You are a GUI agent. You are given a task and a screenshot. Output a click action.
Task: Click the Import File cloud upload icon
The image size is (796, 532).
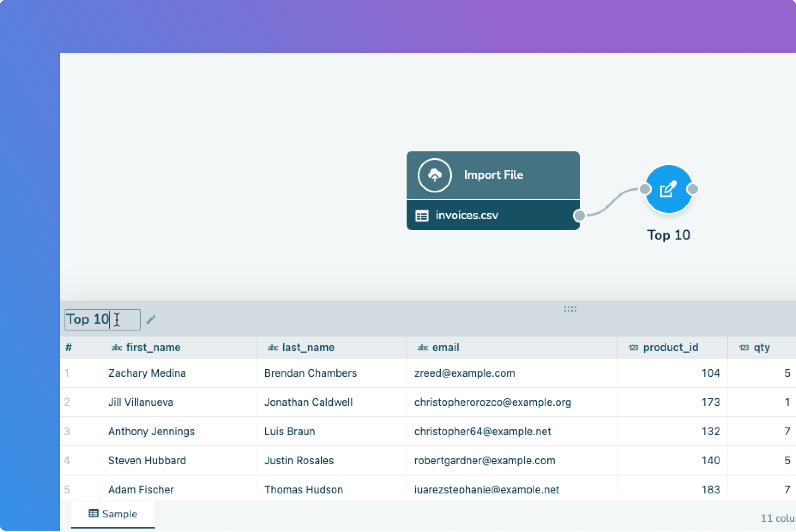click(434, 175)
